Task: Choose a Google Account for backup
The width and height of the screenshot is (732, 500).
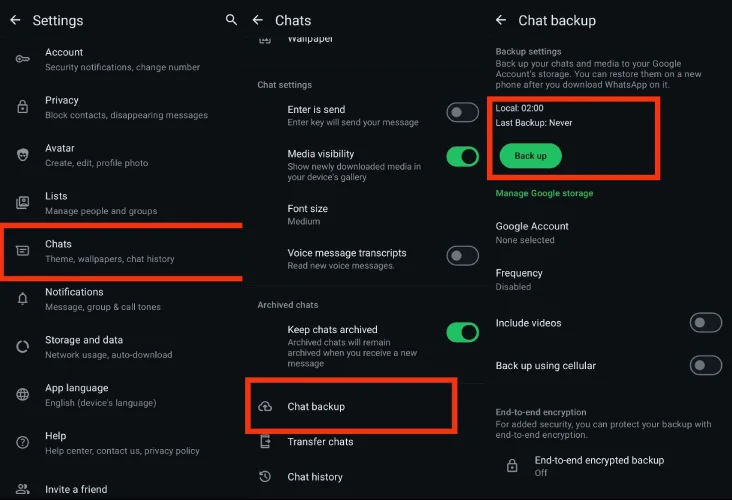Action: pos(532,232)
